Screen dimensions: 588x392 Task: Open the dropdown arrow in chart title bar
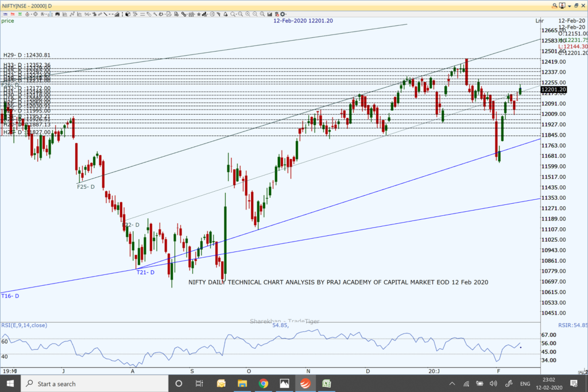point(570,6)
